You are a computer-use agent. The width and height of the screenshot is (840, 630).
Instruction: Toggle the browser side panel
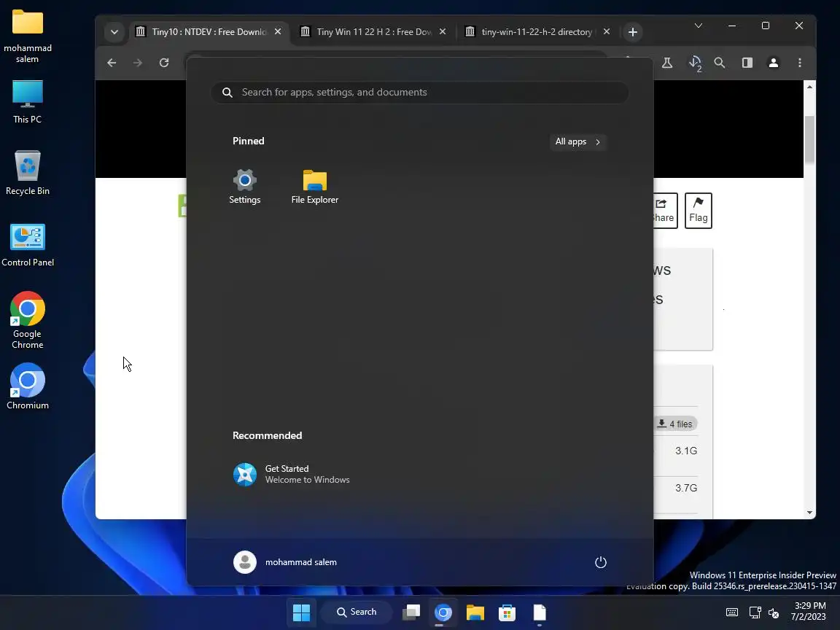pyautogui.click(x=747, y=63)
